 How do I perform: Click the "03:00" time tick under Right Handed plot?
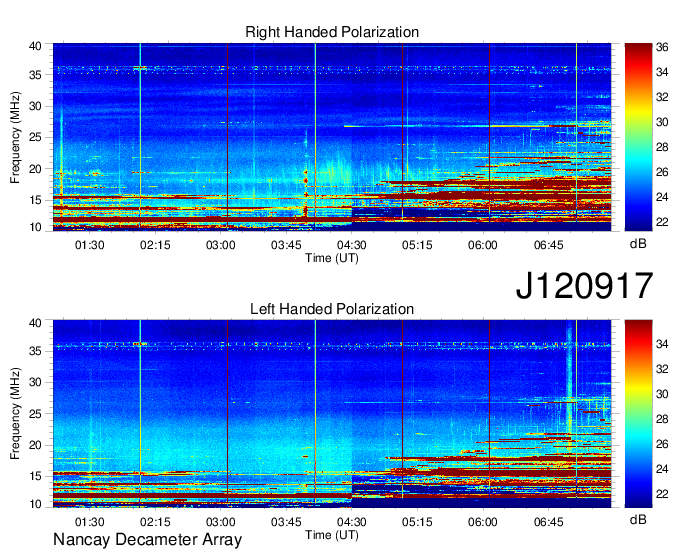point(220,245)
